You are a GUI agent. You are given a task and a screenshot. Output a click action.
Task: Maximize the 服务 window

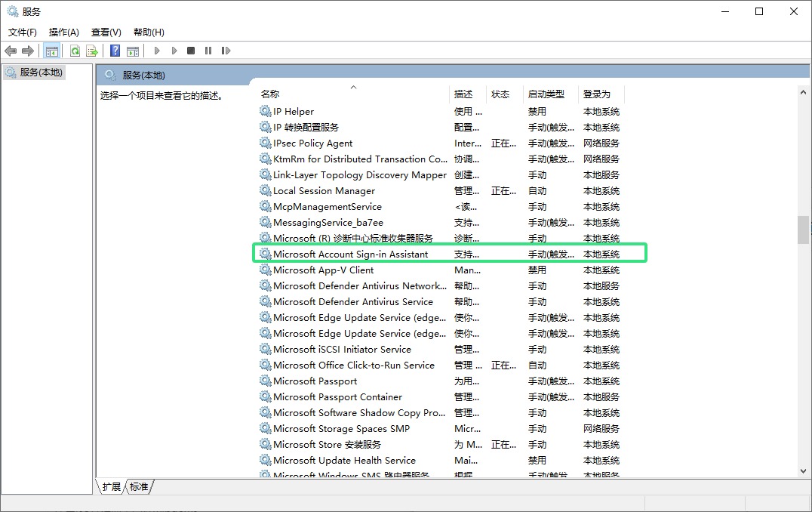coord(759,11)
